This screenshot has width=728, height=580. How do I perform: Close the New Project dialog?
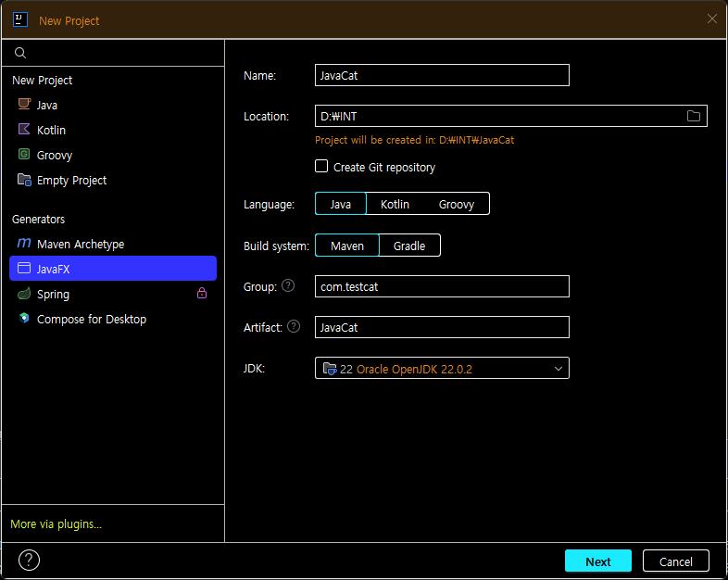711,19
